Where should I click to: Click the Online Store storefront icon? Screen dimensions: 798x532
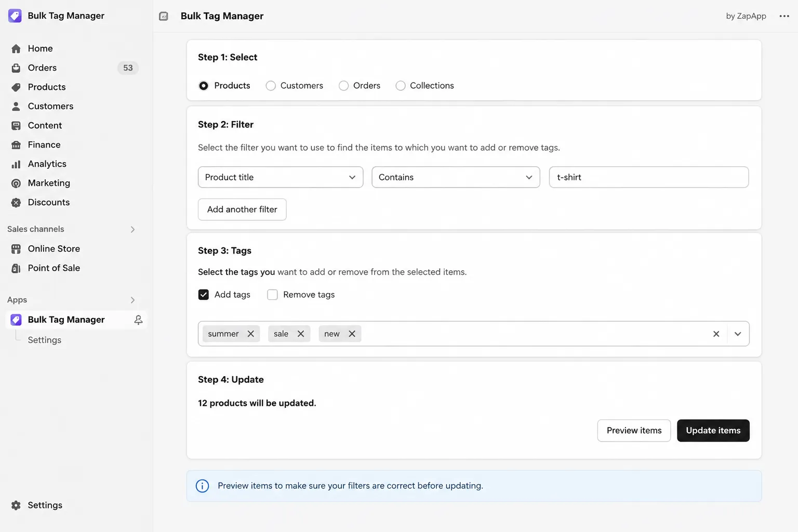[16, 249]
